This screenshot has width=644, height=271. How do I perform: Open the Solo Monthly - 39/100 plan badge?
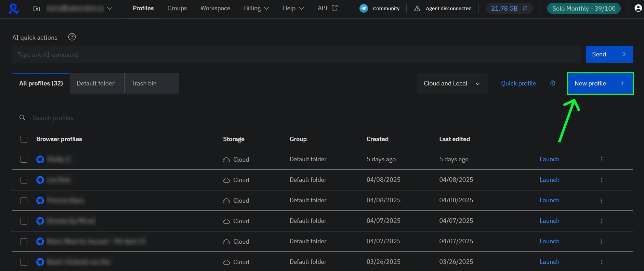point(584,8)
